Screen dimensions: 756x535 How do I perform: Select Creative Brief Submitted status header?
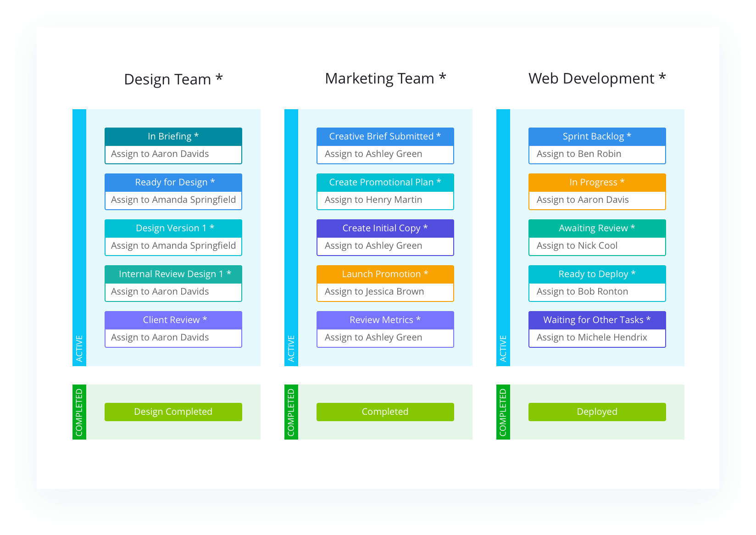(x=385, y=136)
